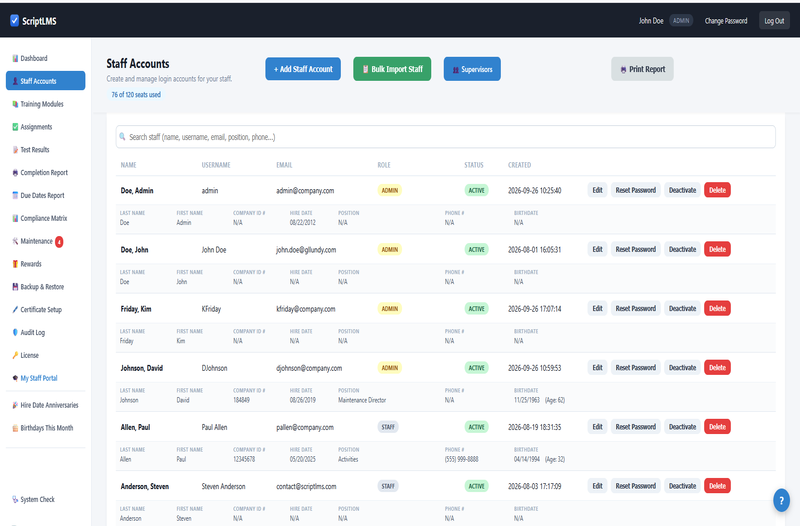Viewport: 800px width, 526px height.
Task: Click the My Staff Portal graduation icon
Action: (15, 378)
